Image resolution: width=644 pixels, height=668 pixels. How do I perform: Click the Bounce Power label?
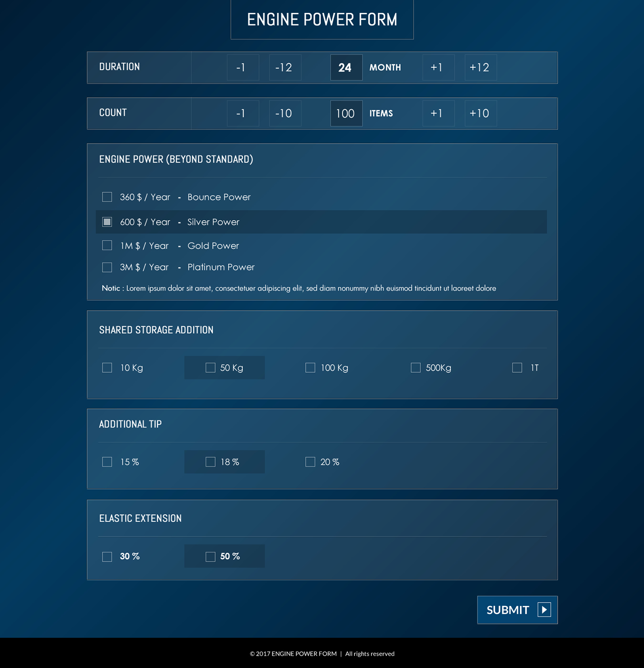click(219, 197)
